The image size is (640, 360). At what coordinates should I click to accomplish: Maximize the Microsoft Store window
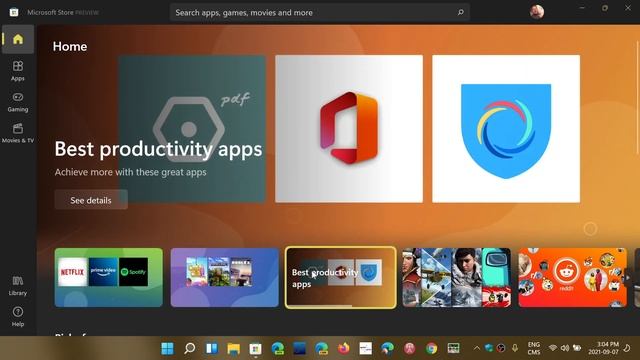point(605,8)
